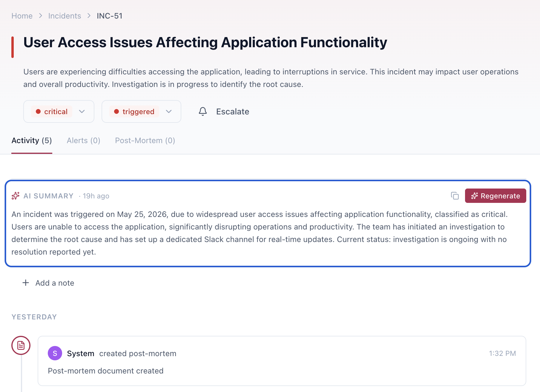
Task: Click Add a note
Action: (x=55, y=283)
